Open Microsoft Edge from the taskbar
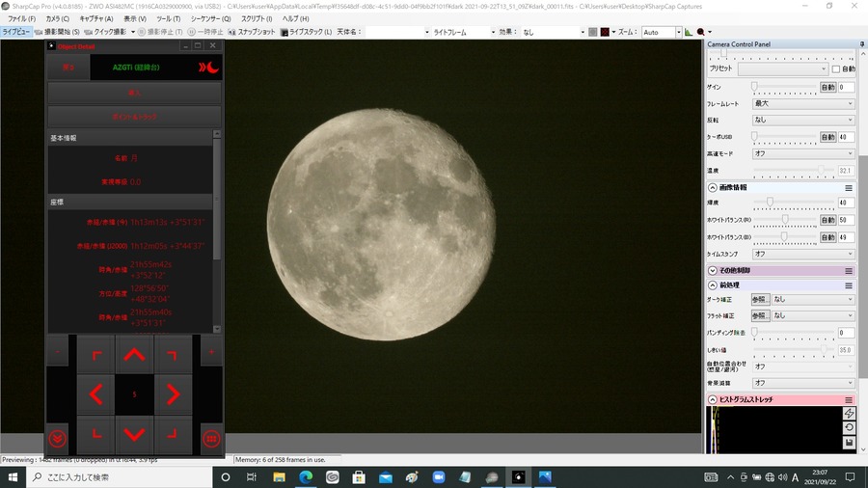 click(x=306, y=477)
